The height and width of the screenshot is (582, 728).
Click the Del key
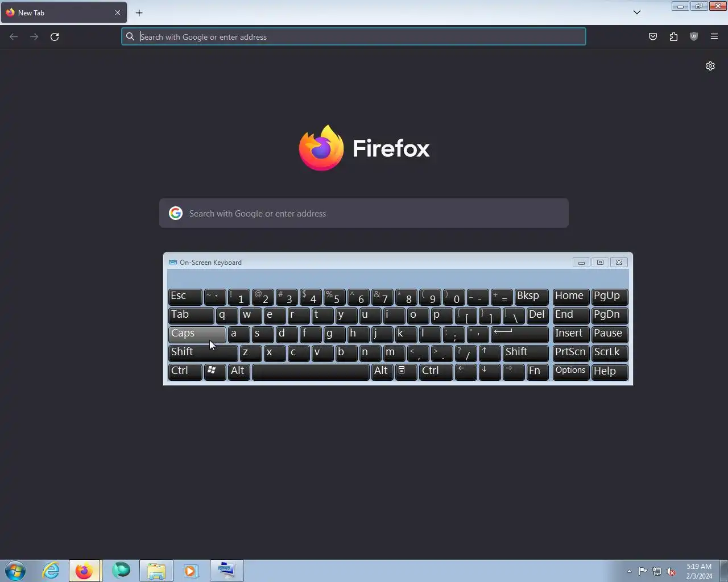click(537, 315)
